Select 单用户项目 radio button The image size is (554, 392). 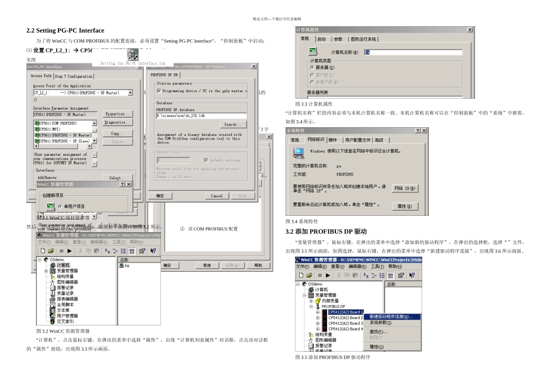coord(60,206)
